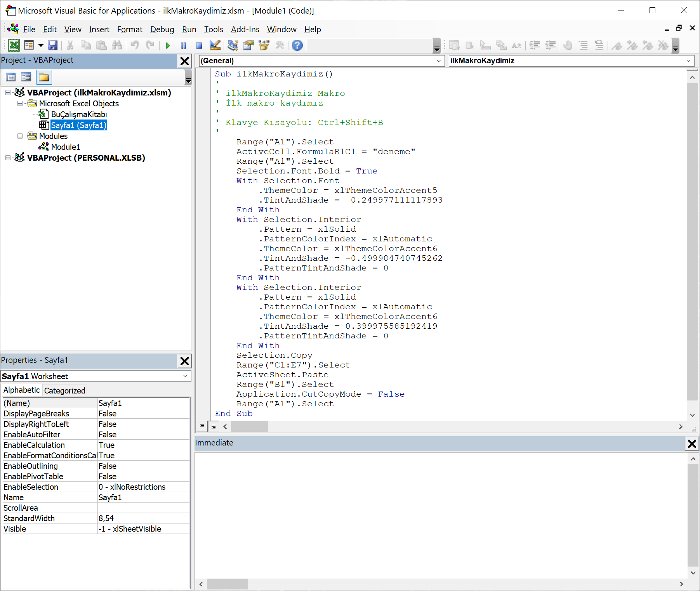Open View Microsoft Excel icon
The width and height of the screenshot is (700, 591).
pyautogui.click(x=14, y=46)
